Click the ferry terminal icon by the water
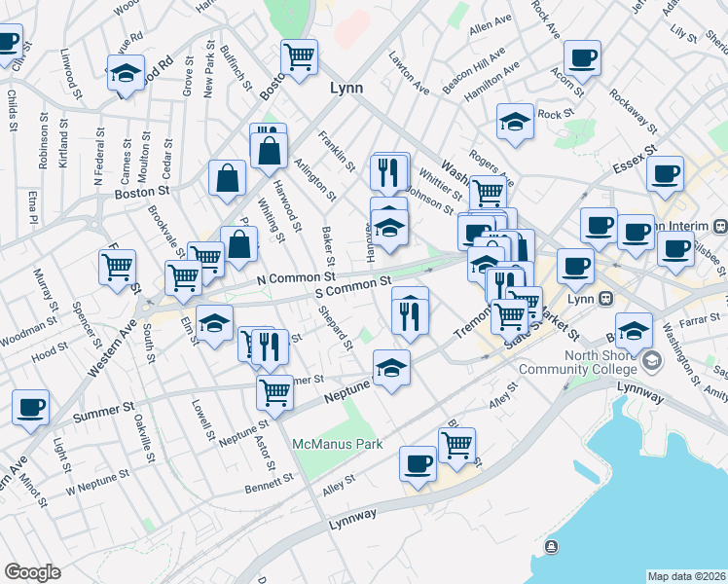Image resolution: width=728 pixels, height=584 pixels. (x=551, y=546)
